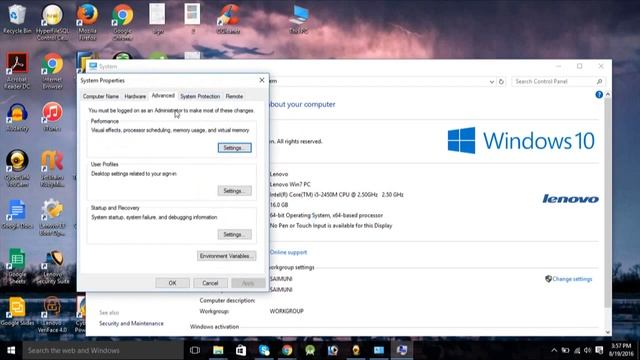
Task: Open the HyperFileSQL Control Center desktop shortcut
Action: point(52,22)
